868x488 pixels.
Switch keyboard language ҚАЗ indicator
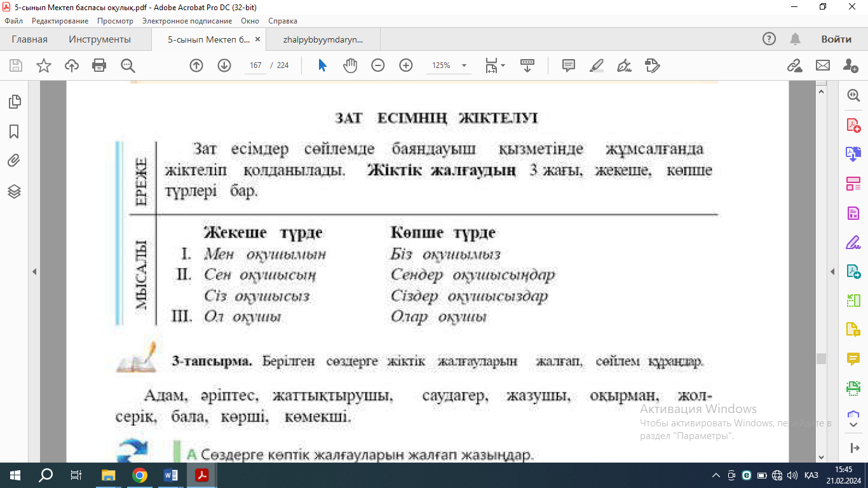[x=811, y=475]
